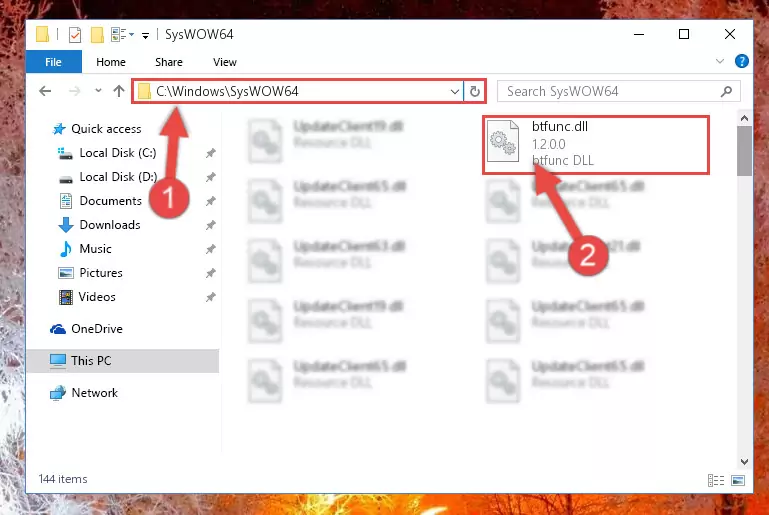The image size is (769, 515).
Task: Click pin icon beside Local Disk (D:)
Action: tap(210, 177)
